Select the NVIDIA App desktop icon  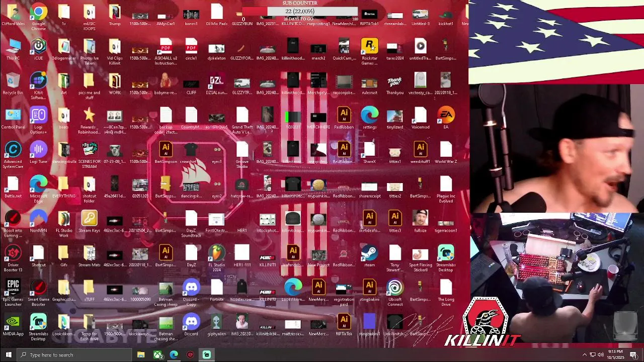[x=13, y=326]
